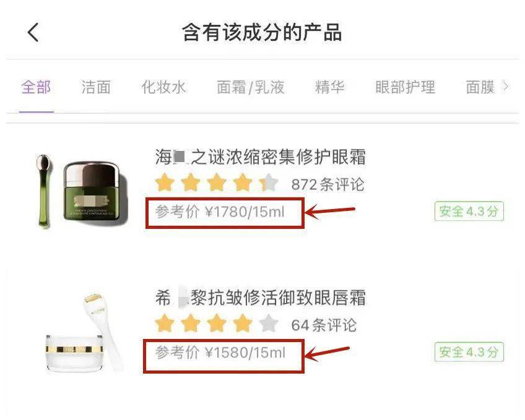
Task: Switch to the 洁面 tab
Action: (x=96, y=87)
